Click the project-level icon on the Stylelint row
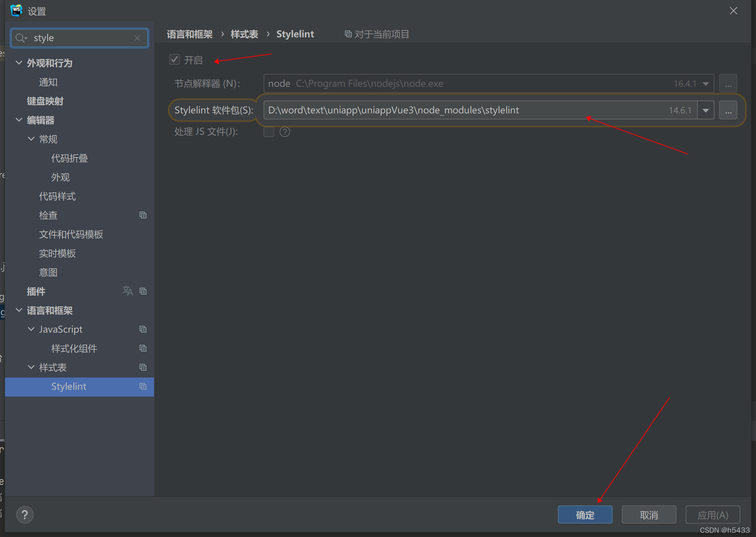 pyautogui.click(x=143, y=387)
